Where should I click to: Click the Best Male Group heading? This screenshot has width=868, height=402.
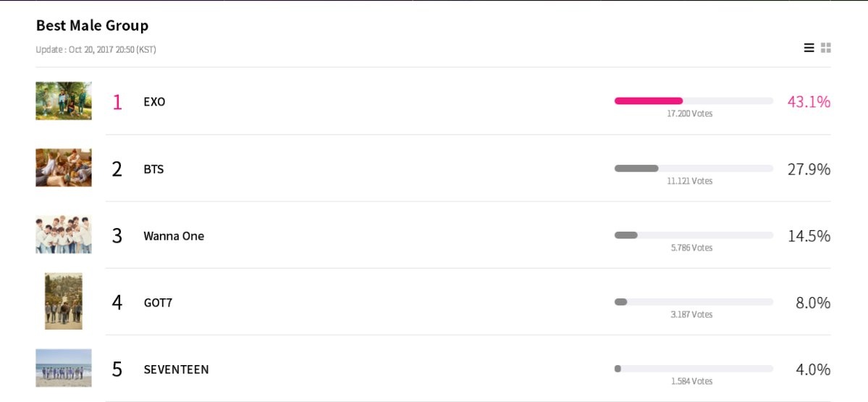pyautogui.click(x=92, y=25)
